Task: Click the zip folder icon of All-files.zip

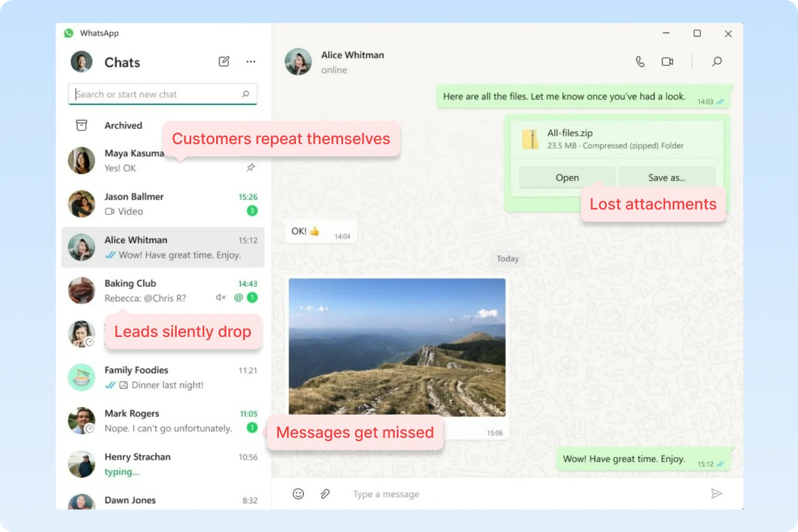Action: [x=530, y=139]
